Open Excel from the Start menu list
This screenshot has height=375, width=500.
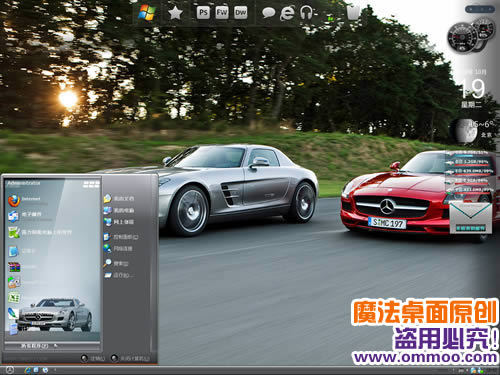pos(14,297)
